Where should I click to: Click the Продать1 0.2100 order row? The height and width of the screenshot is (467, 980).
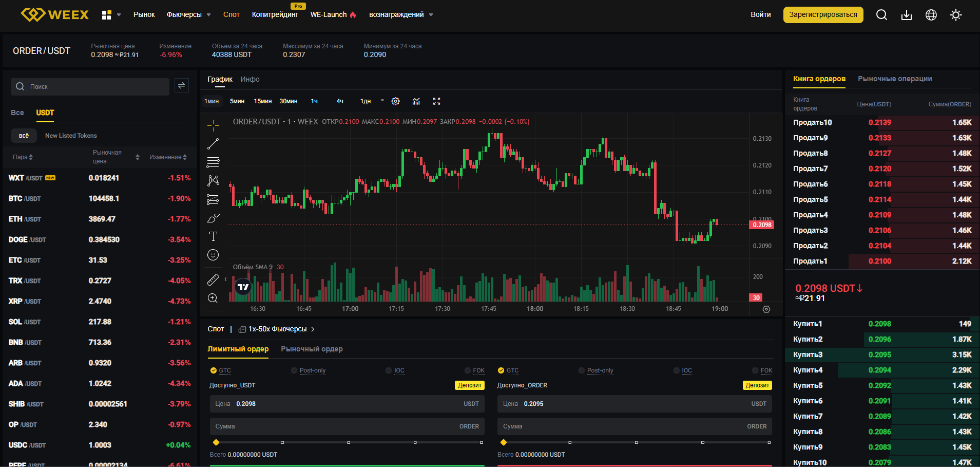point(882,261)
